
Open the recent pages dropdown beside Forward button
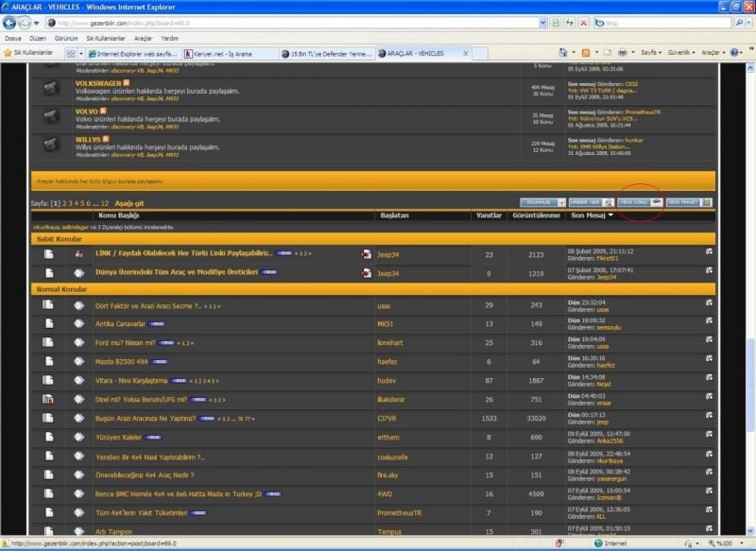coord(36,23)
